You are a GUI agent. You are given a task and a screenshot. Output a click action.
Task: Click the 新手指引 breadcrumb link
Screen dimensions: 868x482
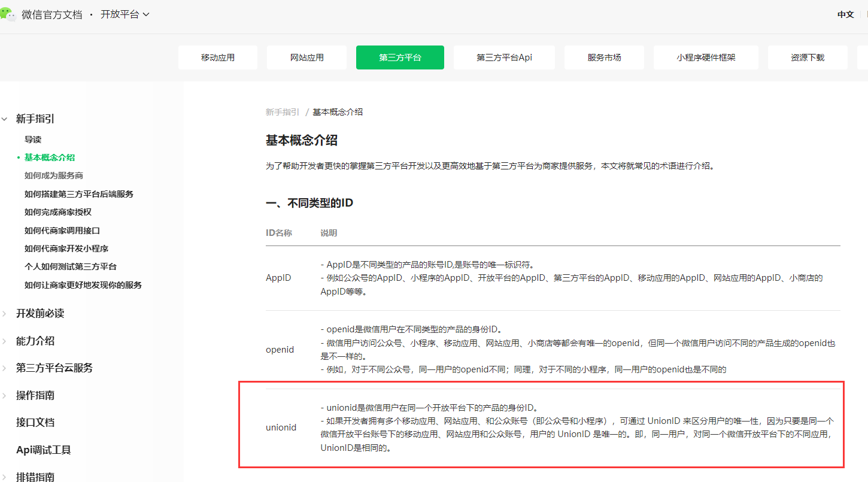283,112
